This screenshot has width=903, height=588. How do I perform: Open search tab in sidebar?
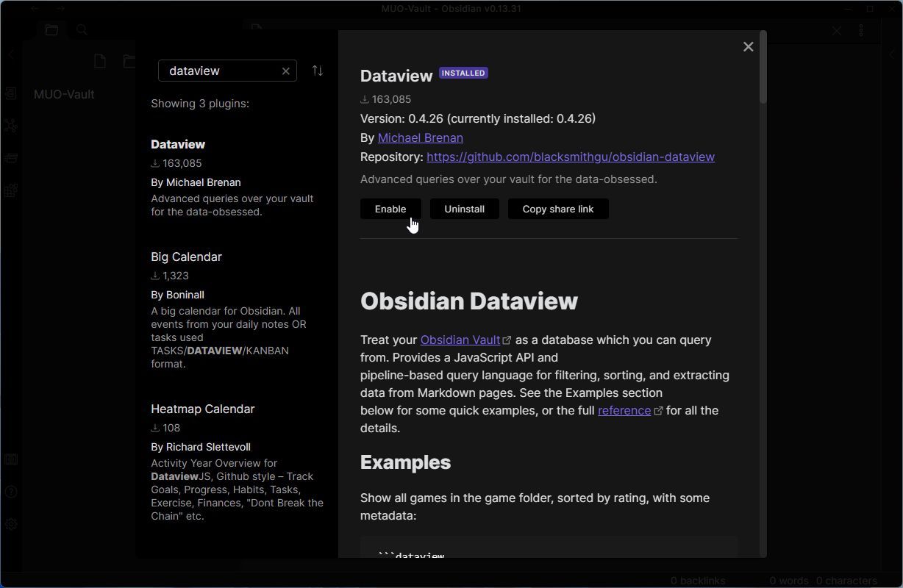[82, 29]
